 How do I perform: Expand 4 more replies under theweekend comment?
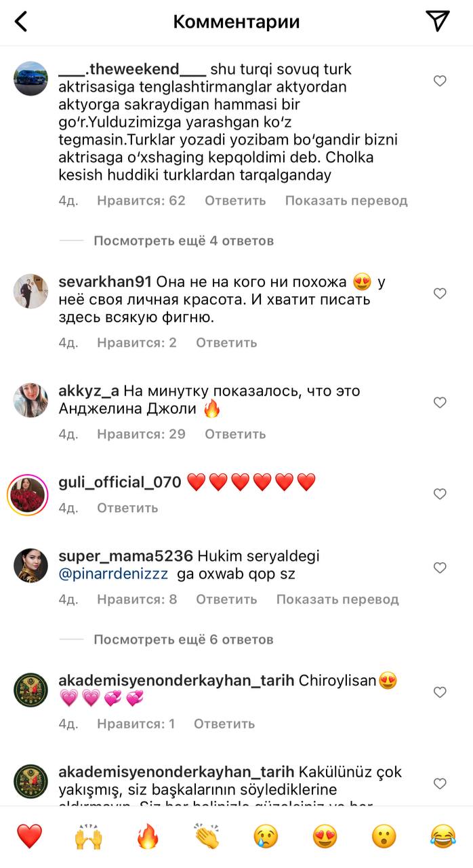[x=184, y=241]
